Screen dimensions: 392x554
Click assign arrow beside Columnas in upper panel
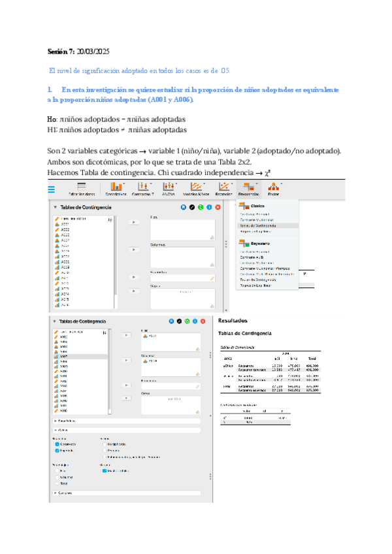(x=134, y=250)
